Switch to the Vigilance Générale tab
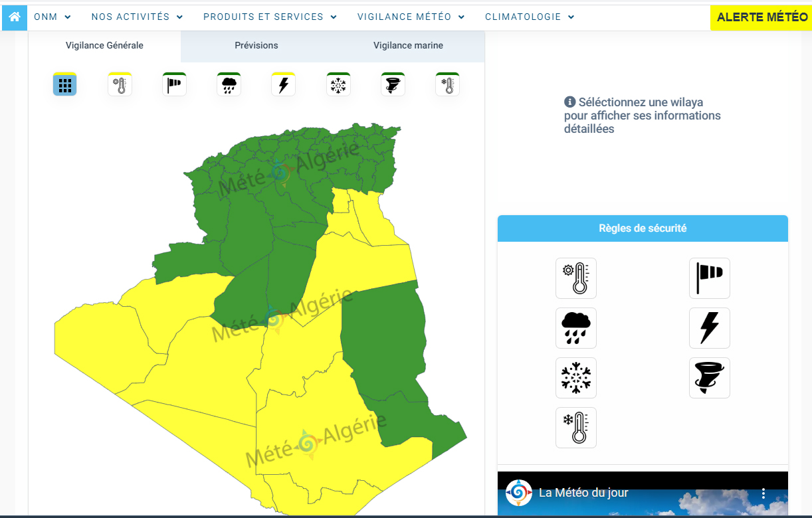This screenshot has height=518, width=812. point(104,46)
